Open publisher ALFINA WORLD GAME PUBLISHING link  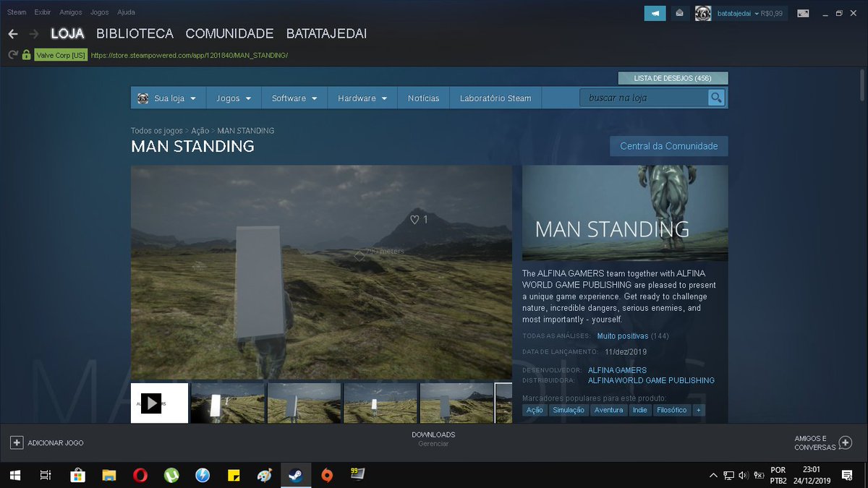651,380
